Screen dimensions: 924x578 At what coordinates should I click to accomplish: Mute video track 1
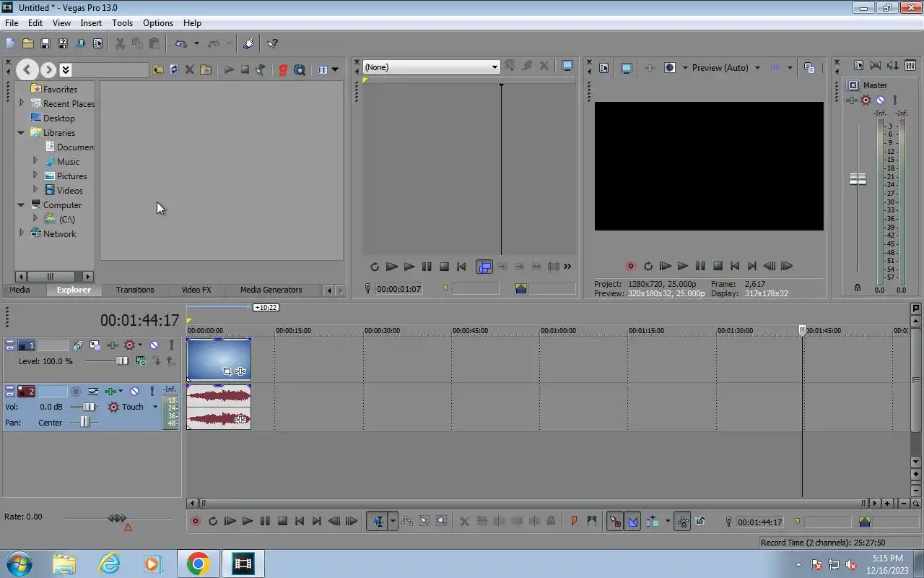click(x=154, y=345)
